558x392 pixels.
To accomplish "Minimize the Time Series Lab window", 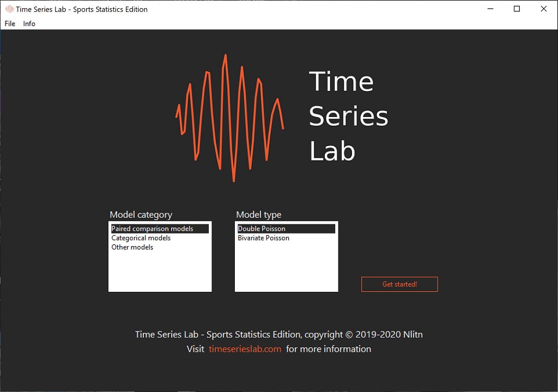I will [x=490, y=9].
